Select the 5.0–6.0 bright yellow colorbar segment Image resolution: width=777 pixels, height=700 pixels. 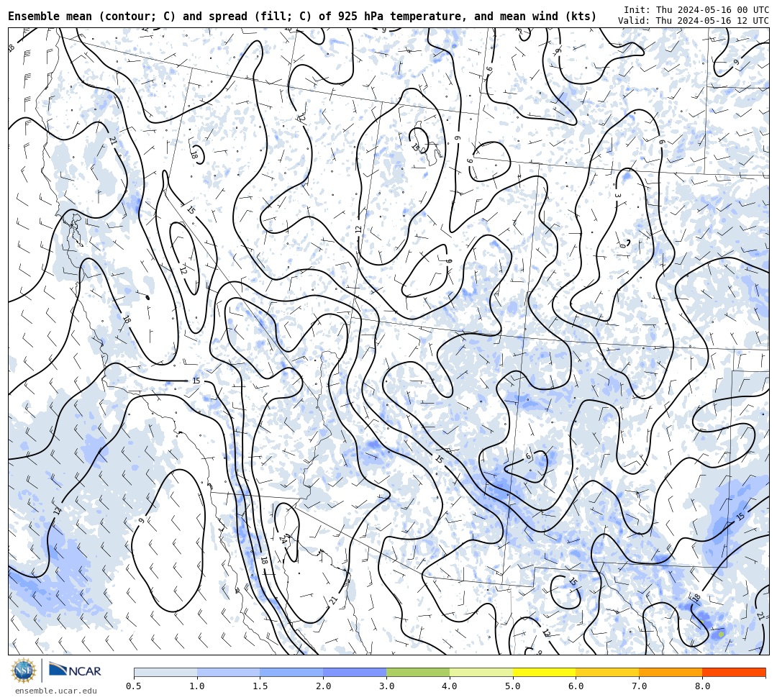coord(545,672)
